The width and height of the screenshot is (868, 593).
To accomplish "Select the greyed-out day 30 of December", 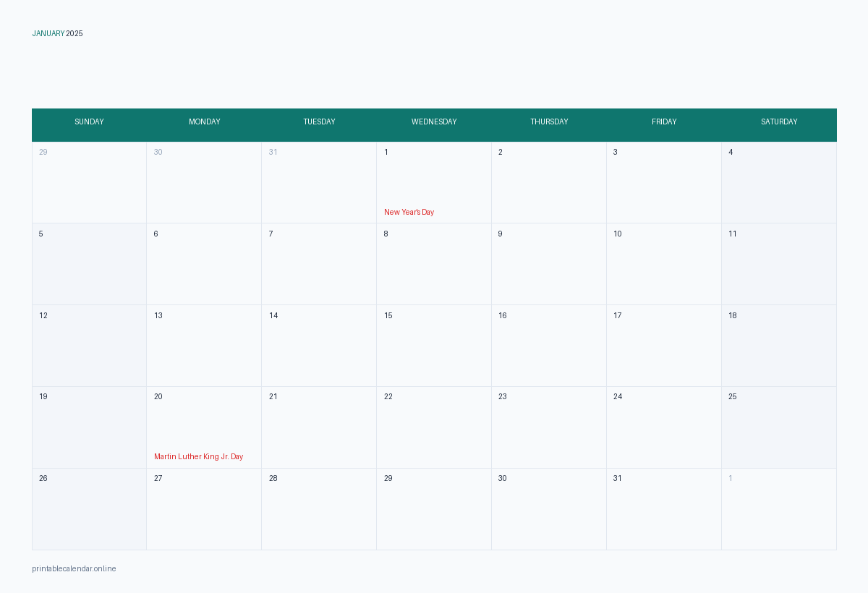I will coord(204,182).
